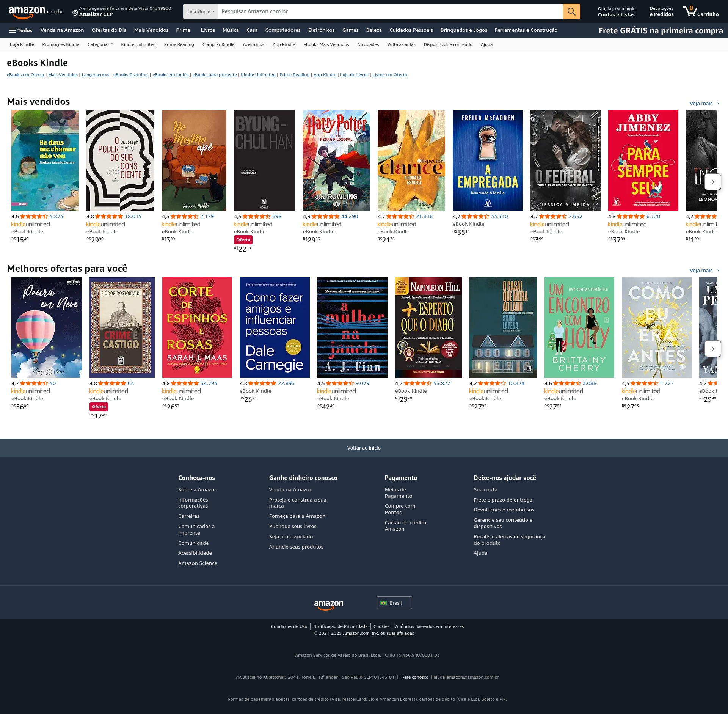Click the Lançamentos link
This screenshot has width=728, height=714.
(x=95, y=75)
